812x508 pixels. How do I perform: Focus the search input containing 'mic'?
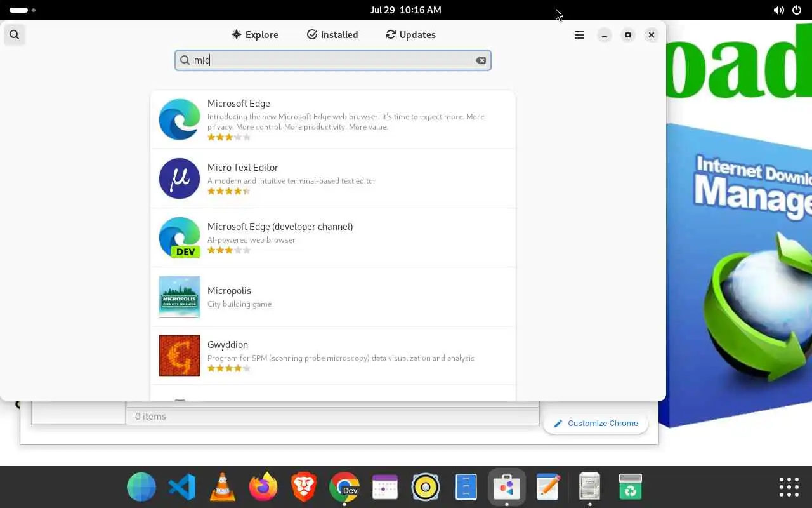333,60
